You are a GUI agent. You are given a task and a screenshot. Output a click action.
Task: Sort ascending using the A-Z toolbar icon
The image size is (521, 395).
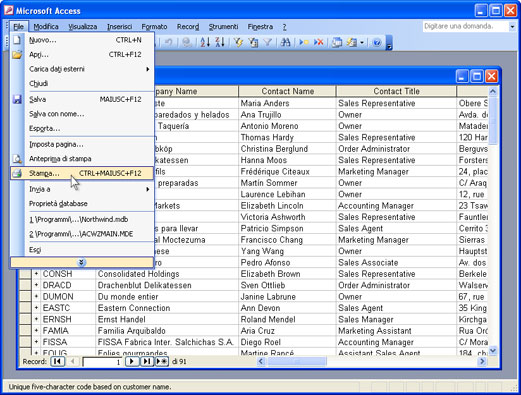(x=205, y=42)
